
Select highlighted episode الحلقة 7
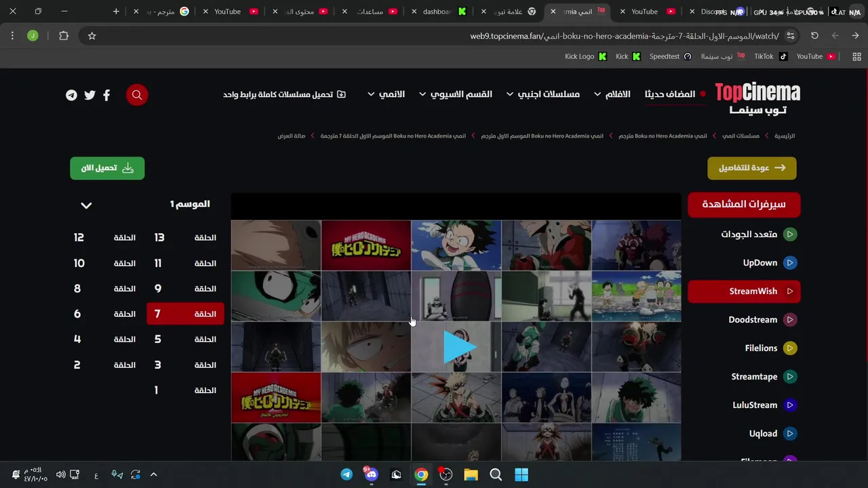click(185, 314)
